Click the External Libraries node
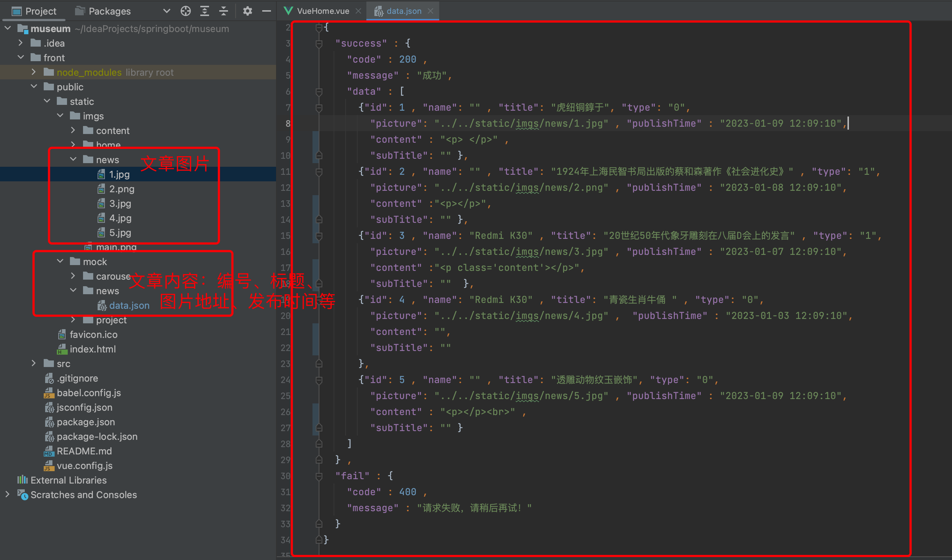 [68, 480]
